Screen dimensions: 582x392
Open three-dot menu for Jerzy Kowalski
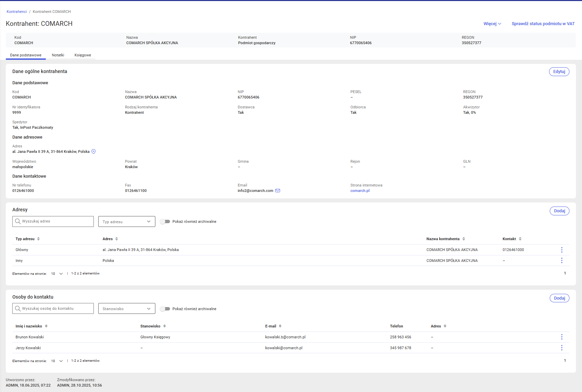(x=562, y=348)
